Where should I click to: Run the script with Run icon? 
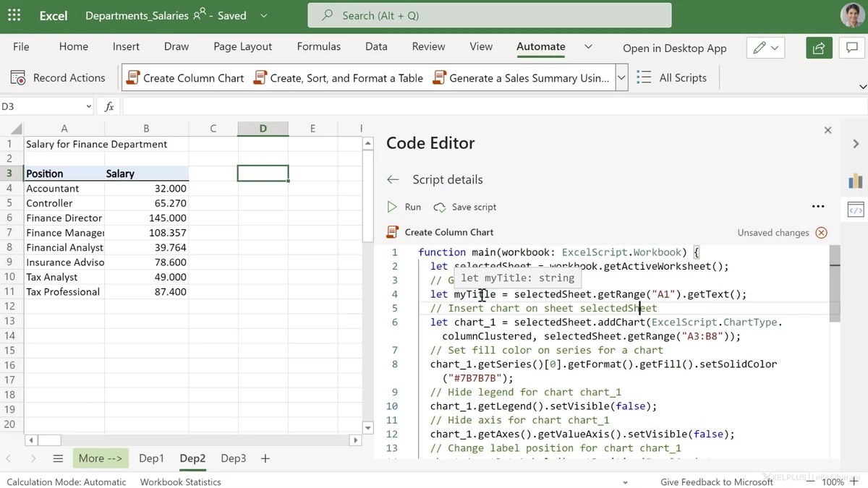pos(392,207)
